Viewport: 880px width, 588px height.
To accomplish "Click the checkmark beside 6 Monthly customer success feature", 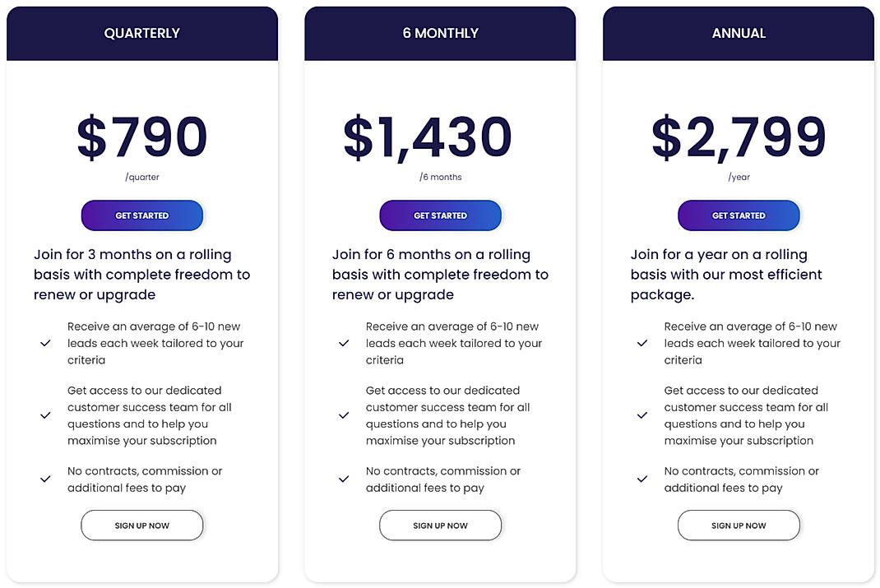I will tap(344, 415).
